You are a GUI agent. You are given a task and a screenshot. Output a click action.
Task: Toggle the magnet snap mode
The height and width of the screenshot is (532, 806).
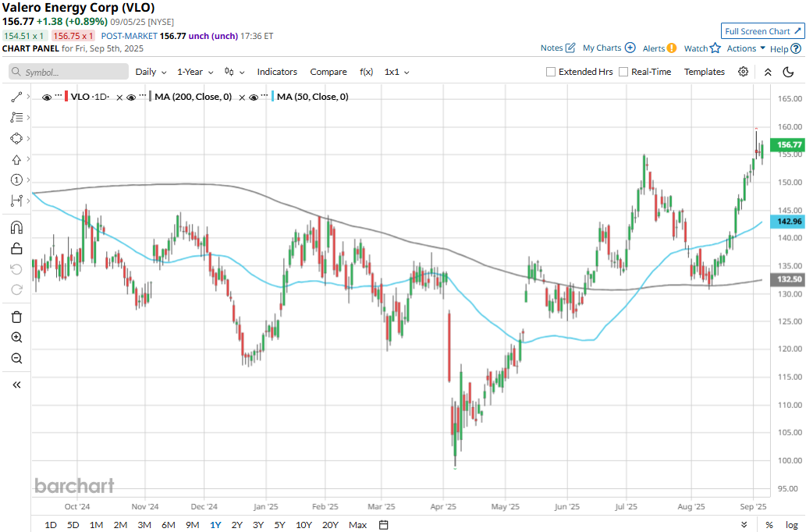pos(16,228)
